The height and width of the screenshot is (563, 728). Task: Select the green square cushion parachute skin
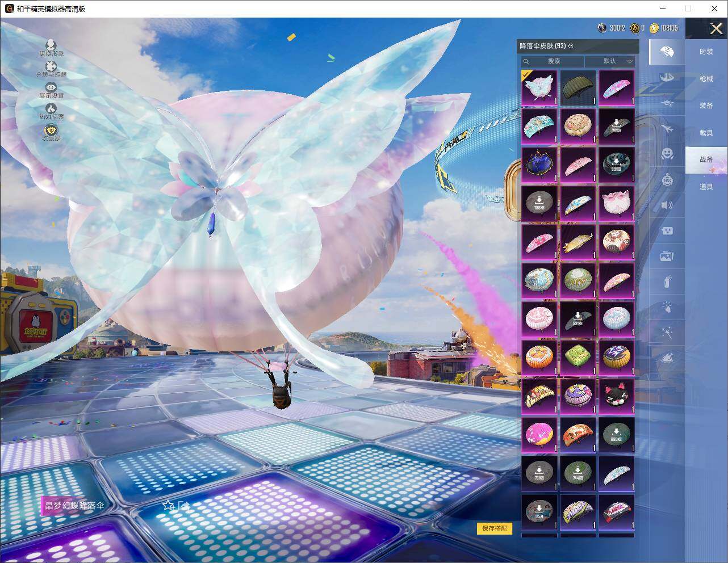pyautogui.click(x=578, y=358)
